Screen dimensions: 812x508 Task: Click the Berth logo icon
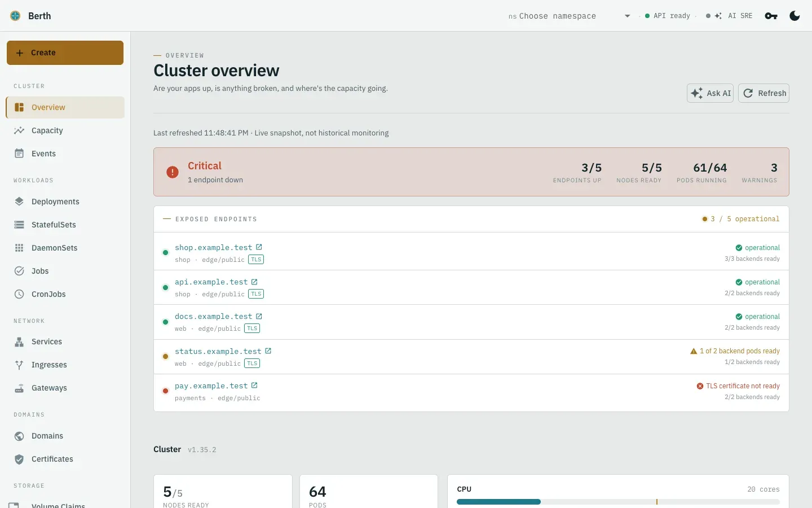click(x=15, y=16)
